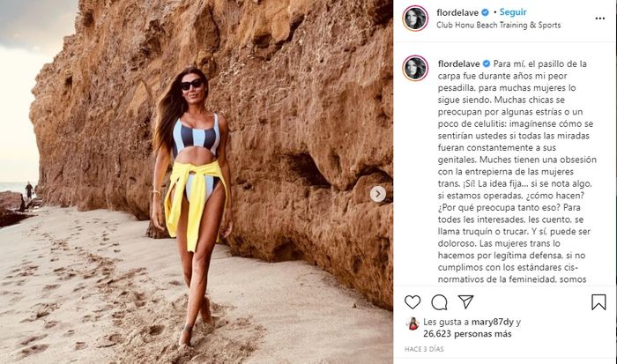Click the profile avatar beside the caption
617x364 pixels.
(x=415, y=68)
